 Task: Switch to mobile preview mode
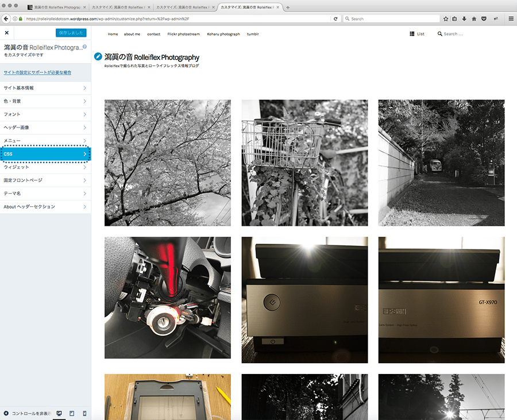[x=84, y=413]
